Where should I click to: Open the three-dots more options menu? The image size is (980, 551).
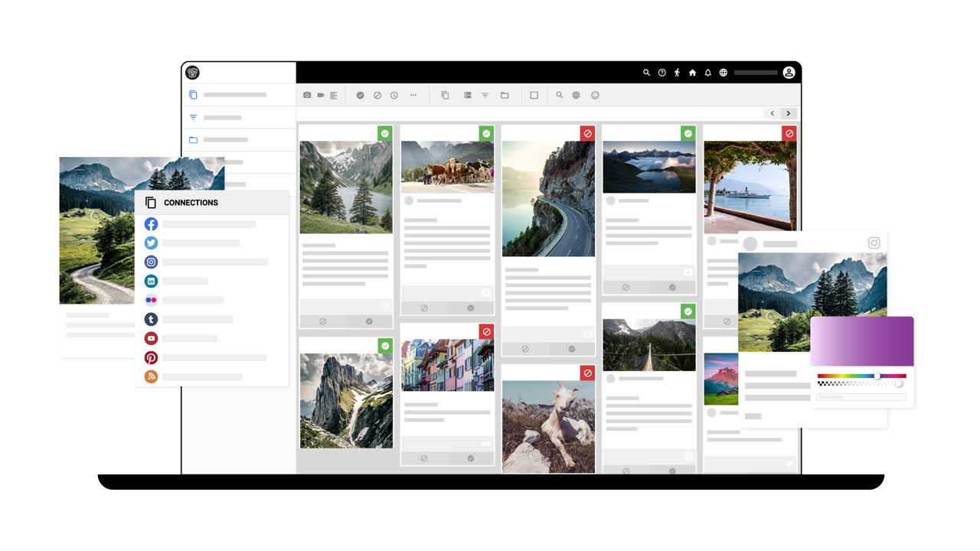click(x=413, y=96)
